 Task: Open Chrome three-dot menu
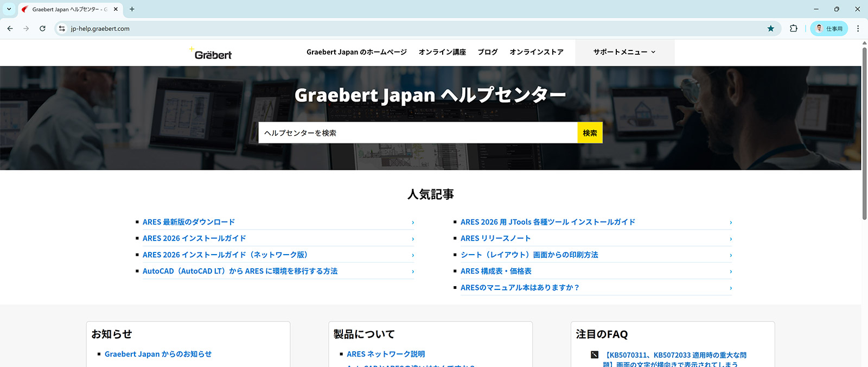point(858,29)
